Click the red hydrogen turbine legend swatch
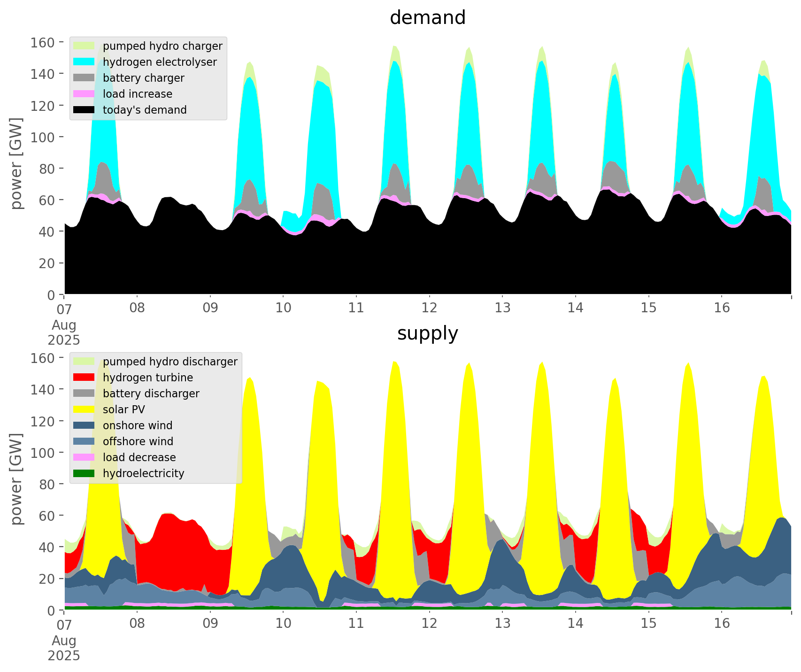Image resolution: width=801 pixels, height=672 pixels. tap(84, 378)
